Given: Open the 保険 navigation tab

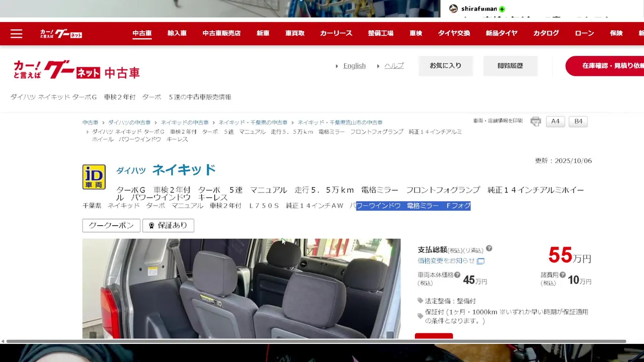Looking at the screenshot, I should tap(616, 33).
